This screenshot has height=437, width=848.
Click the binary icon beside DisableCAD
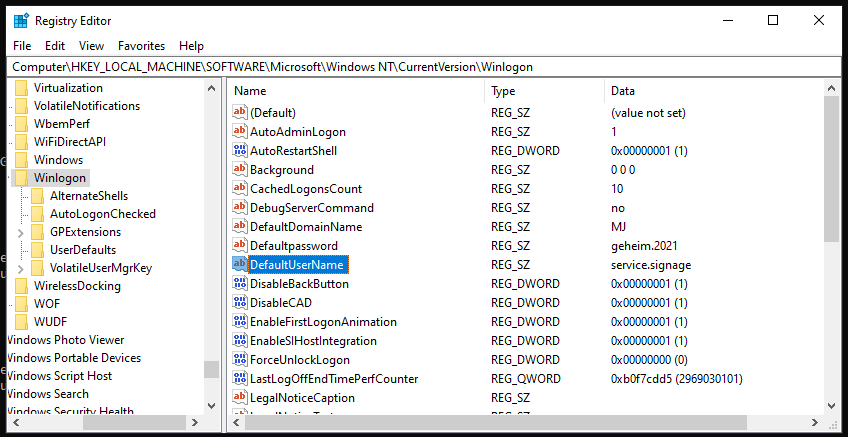point(240,302)
